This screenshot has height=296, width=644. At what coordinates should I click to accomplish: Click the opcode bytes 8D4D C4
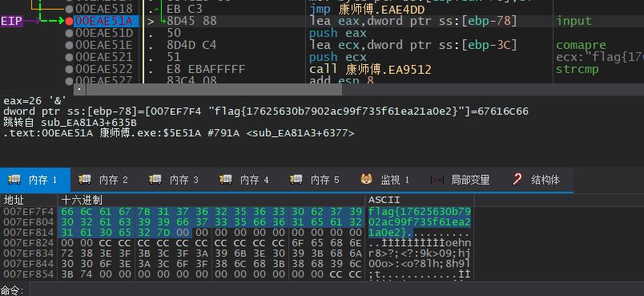pos(191,45)
